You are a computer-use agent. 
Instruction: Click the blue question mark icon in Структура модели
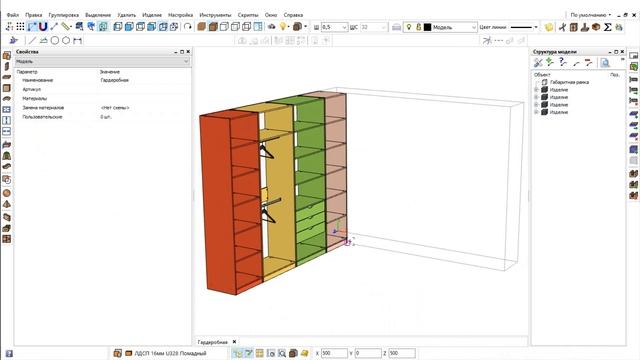pos(563,62)
